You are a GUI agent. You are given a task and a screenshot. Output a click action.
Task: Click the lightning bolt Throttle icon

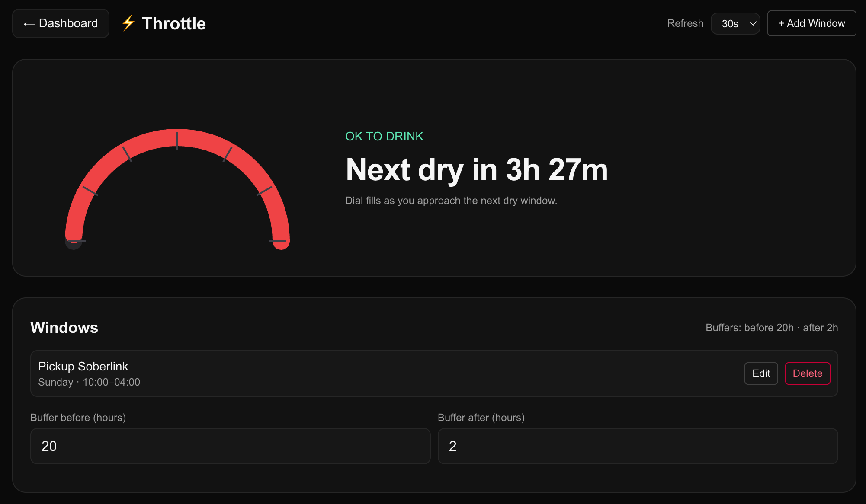(128, 23)
